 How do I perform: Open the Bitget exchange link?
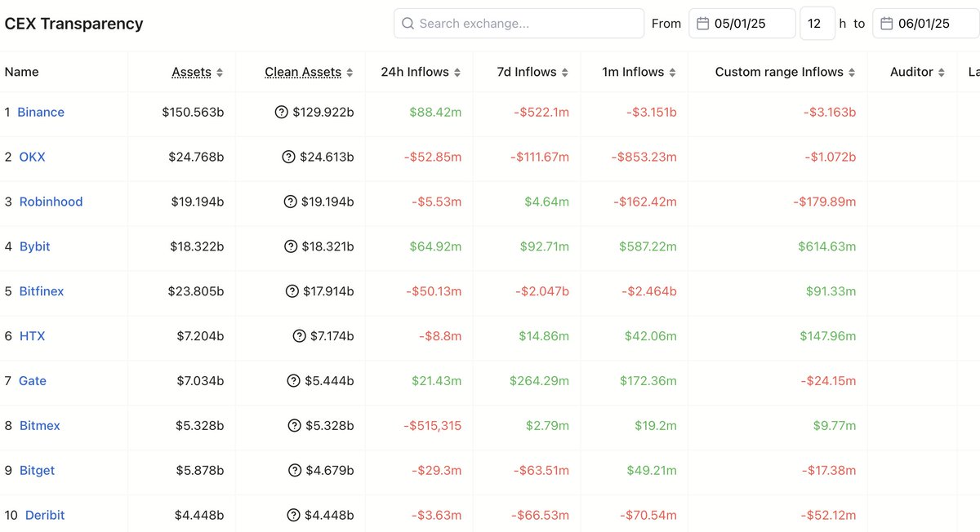pos(37,471)
